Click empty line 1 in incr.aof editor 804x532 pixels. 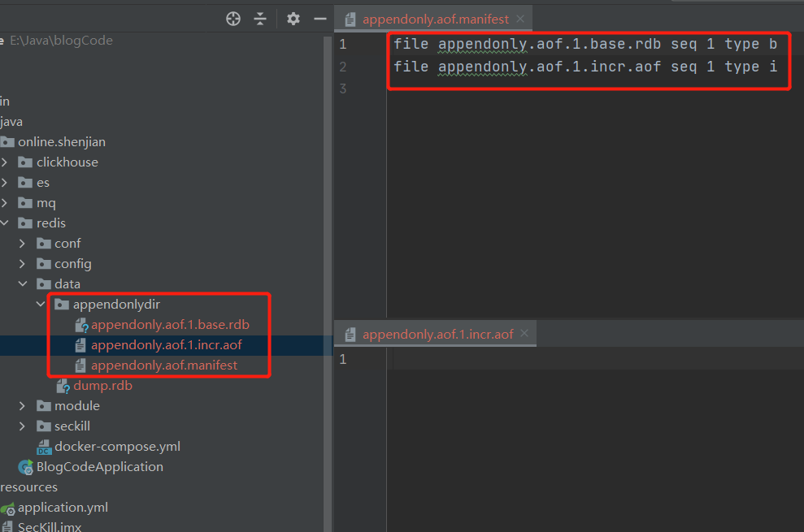(595, 359)
